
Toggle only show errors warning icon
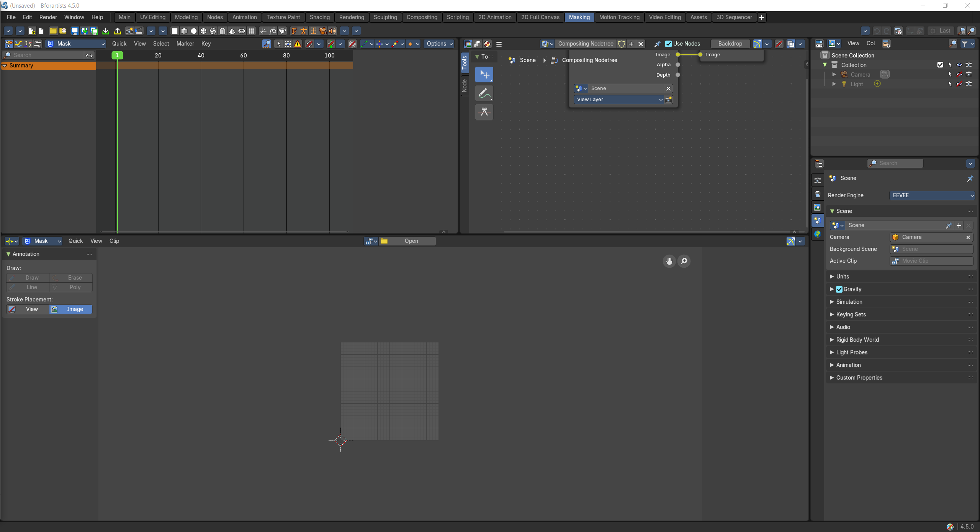298,44
